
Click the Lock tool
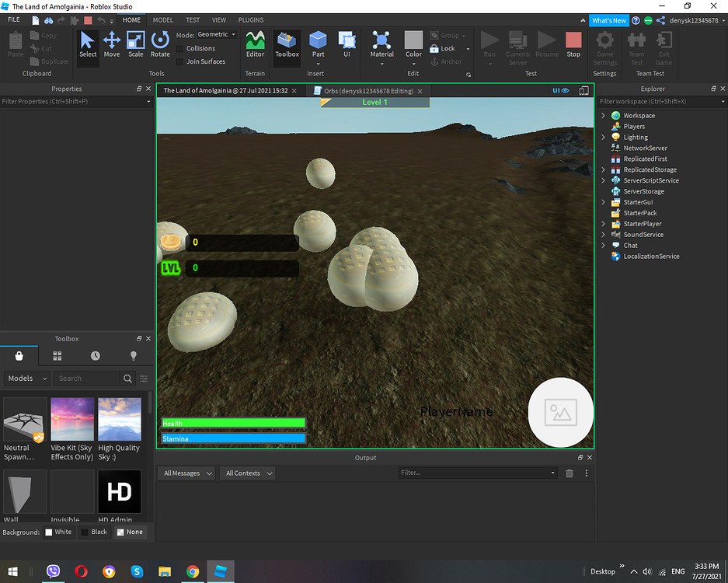(x=442, y=48)
